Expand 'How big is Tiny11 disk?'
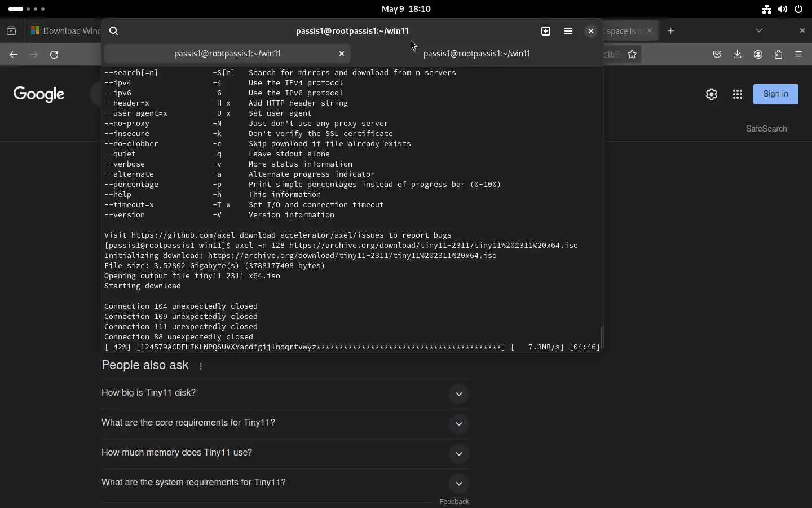Screen dimensions: 812x508 (x=285, y=393)
